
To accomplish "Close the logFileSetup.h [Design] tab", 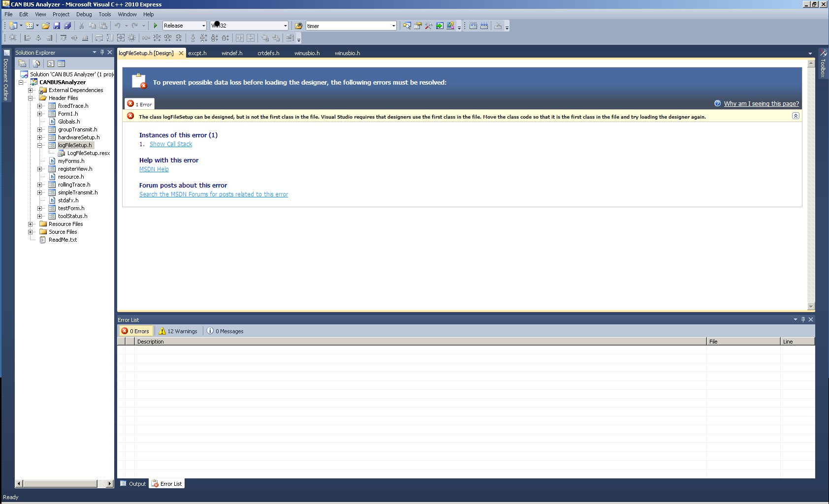I will click(x=181, y=53).
